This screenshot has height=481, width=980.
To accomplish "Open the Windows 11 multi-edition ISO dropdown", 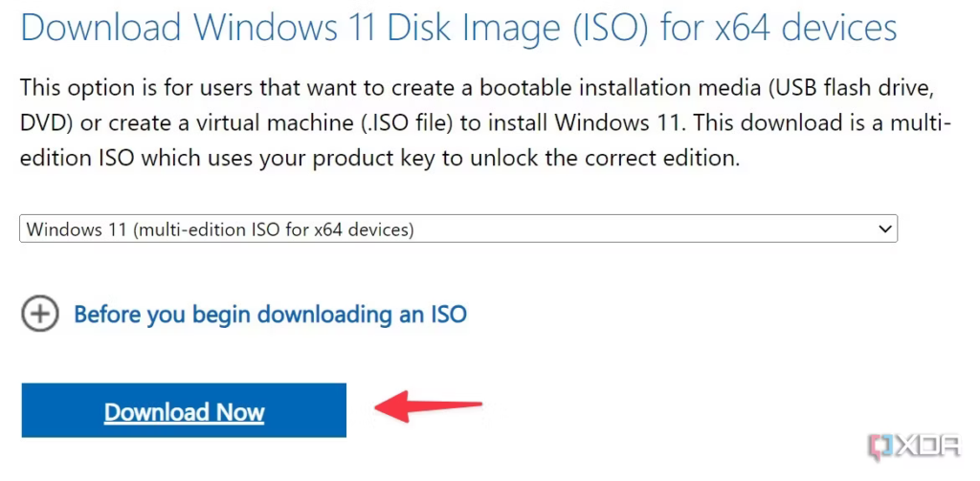I will click(x=457, y=230).
